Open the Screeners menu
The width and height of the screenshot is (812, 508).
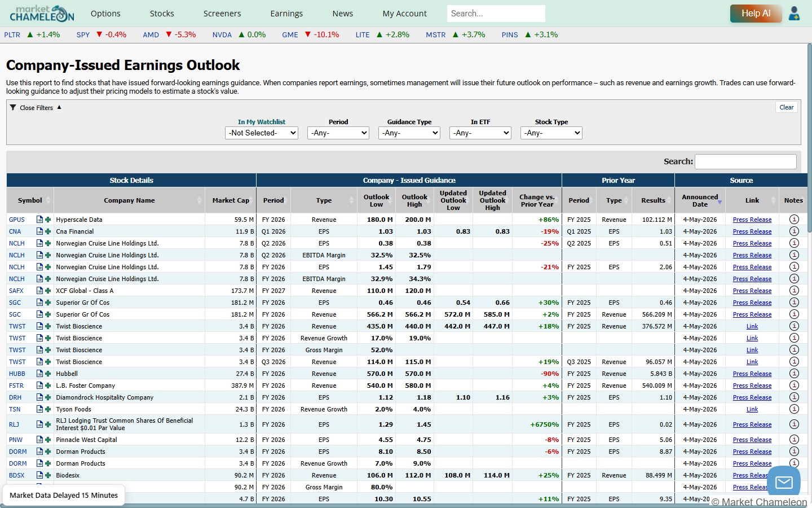tap(222, 14)
